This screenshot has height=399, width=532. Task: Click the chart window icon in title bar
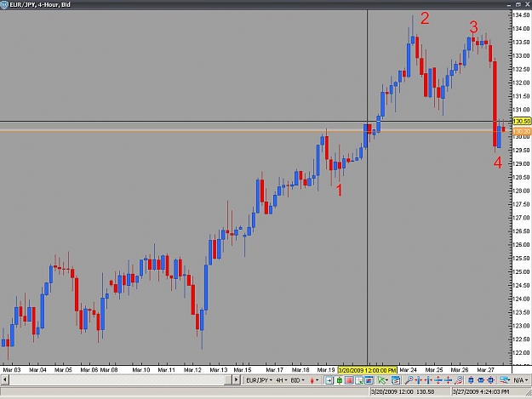pos(4,5)
